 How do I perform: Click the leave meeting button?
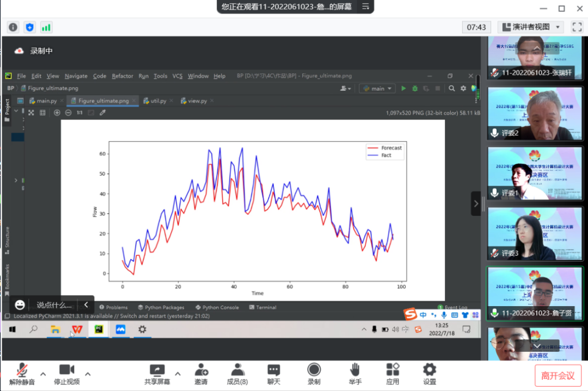tap(558, 375)
